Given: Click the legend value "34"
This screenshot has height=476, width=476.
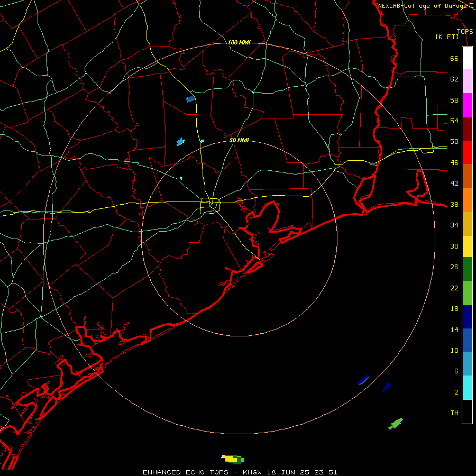Looking at the screenshot, I should coord(454,225).
